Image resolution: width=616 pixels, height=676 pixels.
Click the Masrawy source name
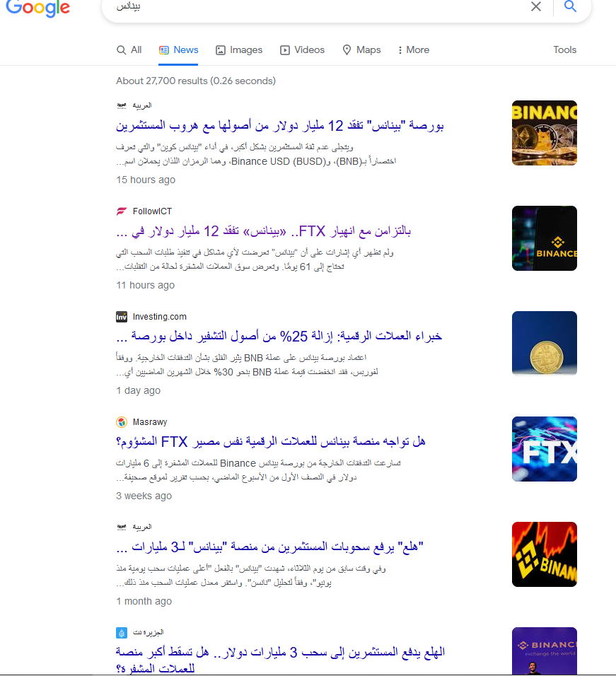(x=150, y=422)
